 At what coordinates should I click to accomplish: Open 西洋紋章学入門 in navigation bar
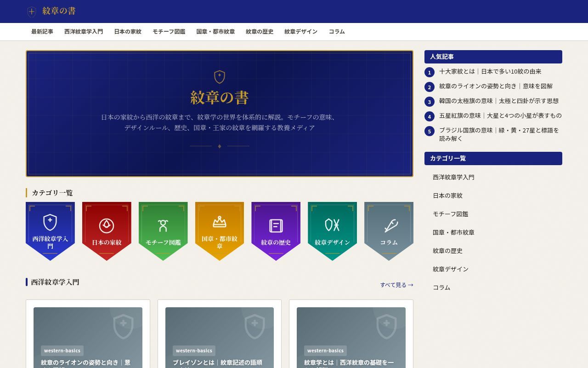84,32
